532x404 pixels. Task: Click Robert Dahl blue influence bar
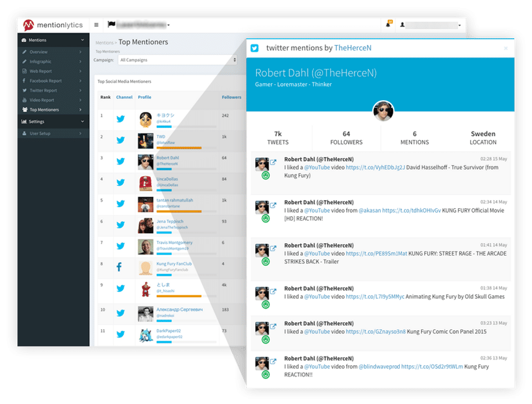pos(164,169)
